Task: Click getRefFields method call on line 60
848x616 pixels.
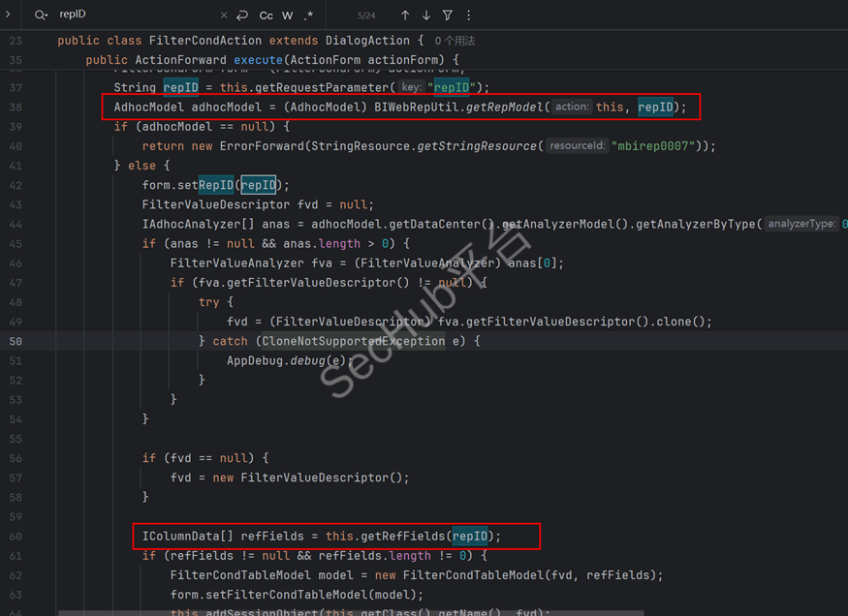Action: coord(401,536)
